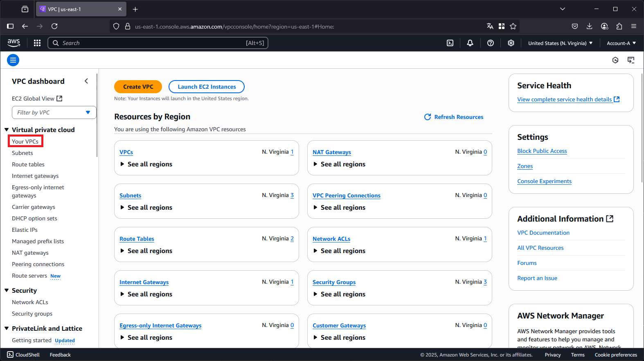The height and width of the screenshot is (361, 644).
Task: Collapse the Virtual private cloud section
Action: pyautogui.click(x=7, y=130)
